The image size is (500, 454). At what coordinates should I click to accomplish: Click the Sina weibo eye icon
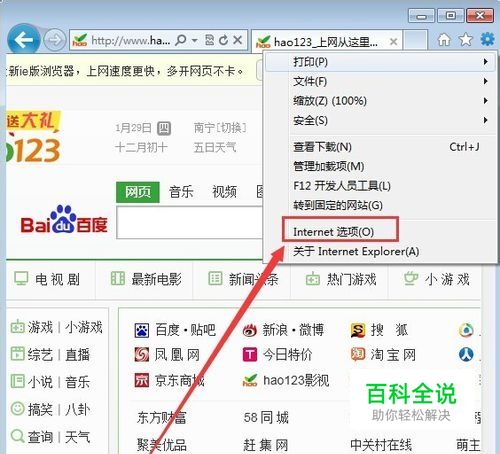(x=250, y=330)
